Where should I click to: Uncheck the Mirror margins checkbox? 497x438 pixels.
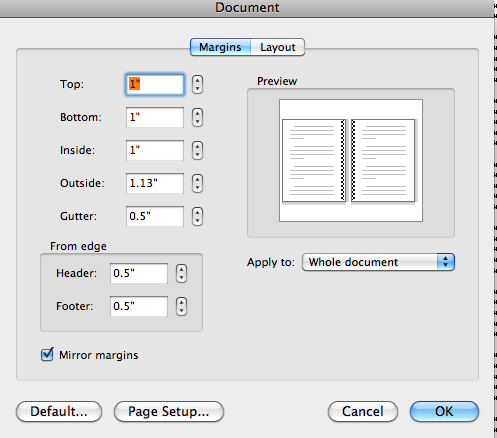(x=47, y=355)
